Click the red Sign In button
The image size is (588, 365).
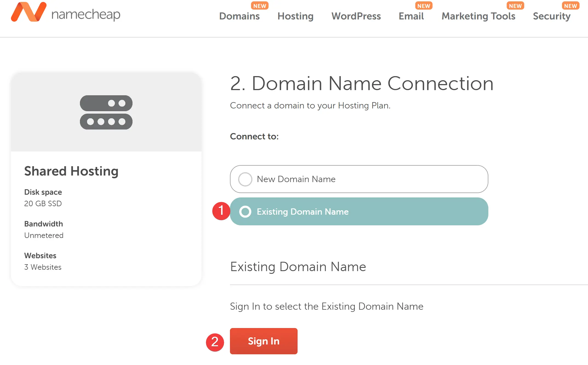pyautogui.click(x=264, y=341)
